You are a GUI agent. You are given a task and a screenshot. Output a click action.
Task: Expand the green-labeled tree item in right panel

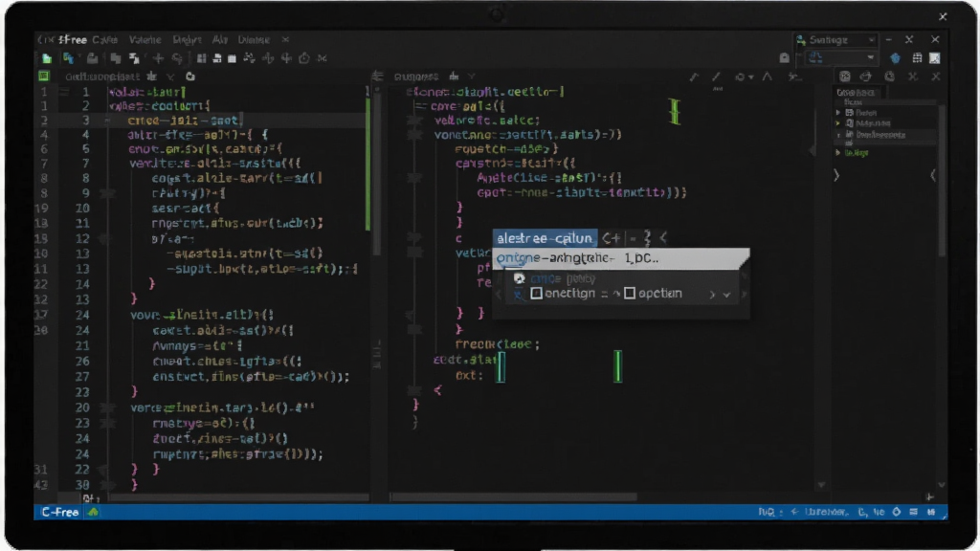click(838, 152)
